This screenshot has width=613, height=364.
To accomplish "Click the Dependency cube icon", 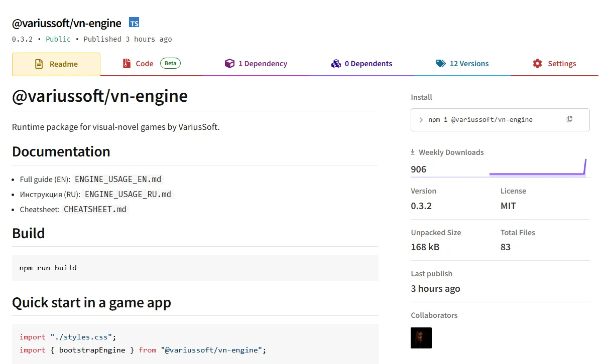I will [x=229, y=64].
